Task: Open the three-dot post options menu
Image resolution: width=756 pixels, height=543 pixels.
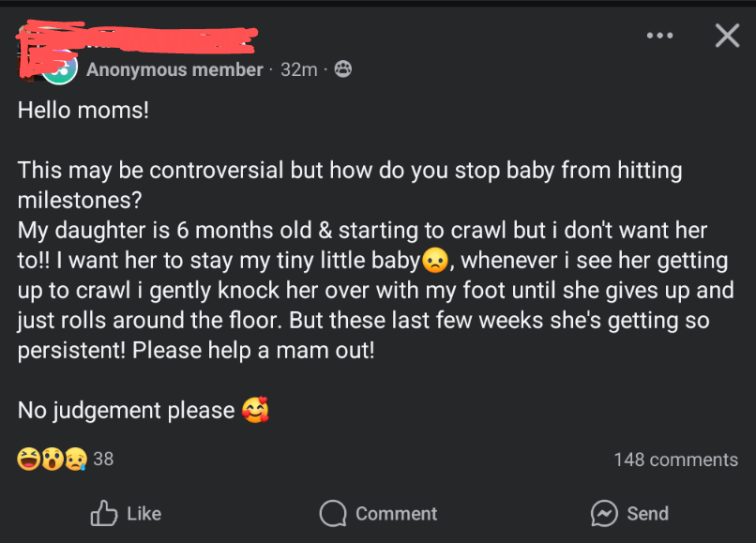Action: pos(659,36)
